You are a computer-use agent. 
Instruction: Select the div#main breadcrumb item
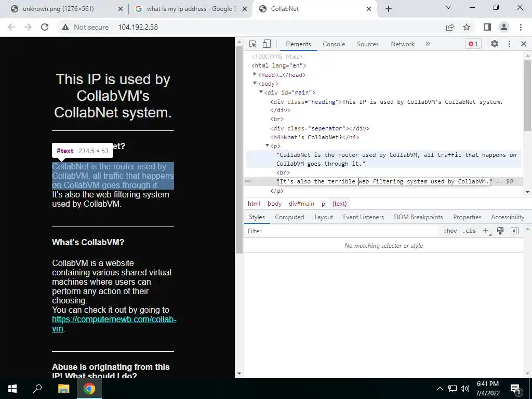301,204
